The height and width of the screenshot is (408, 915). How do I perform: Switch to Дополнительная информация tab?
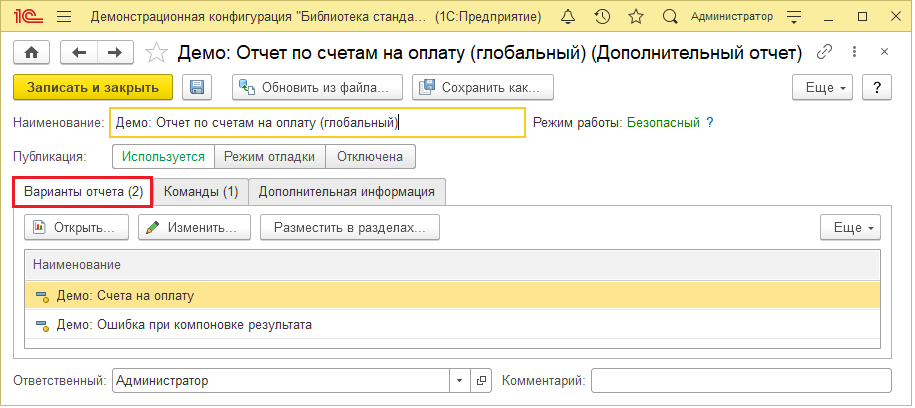[x=347, y=192]
